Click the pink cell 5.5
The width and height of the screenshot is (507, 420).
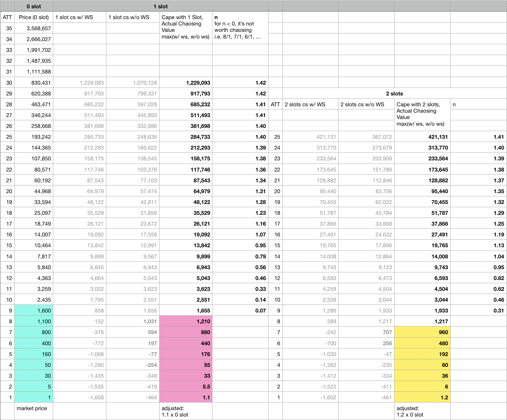click(186, 387)
